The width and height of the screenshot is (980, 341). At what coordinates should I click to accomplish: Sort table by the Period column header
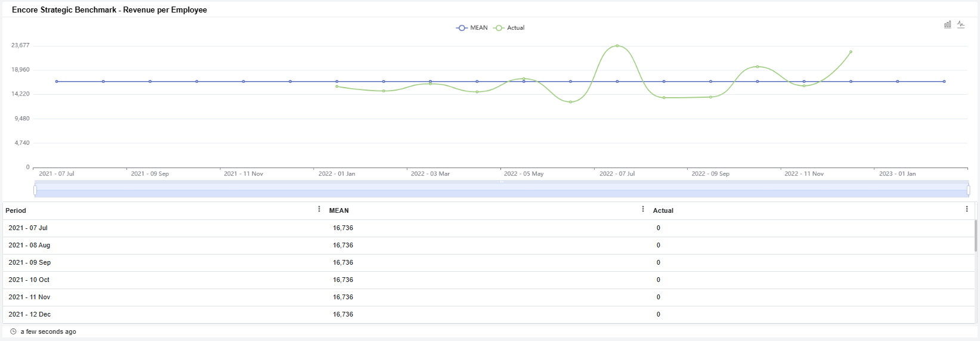(16, 210)
